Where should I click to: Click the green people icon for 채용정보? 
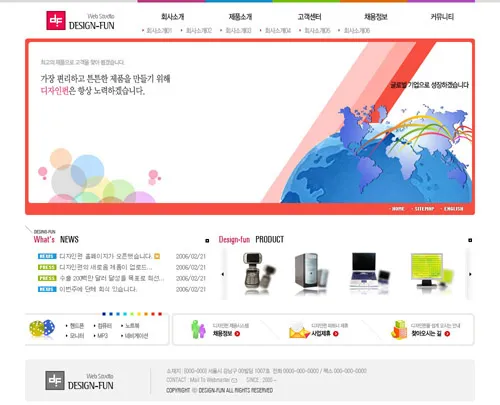[x=198, y=329]
